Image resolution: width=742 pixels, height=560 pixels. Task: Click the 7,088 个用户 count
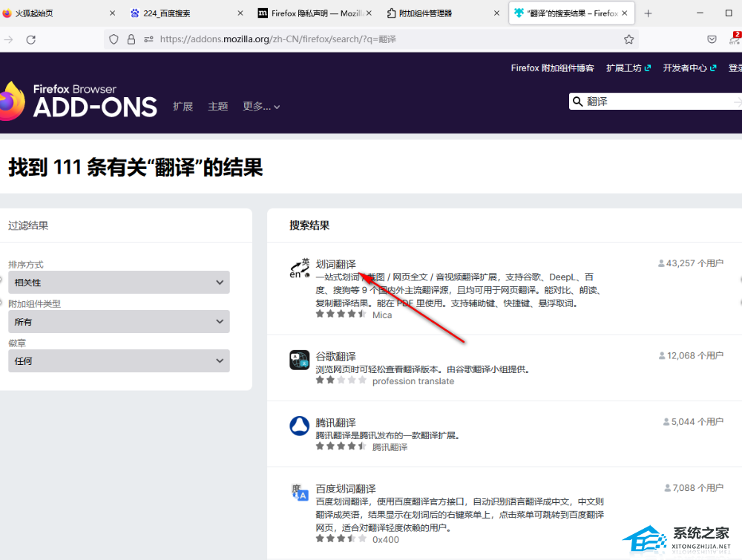click(x=694, y=487)
